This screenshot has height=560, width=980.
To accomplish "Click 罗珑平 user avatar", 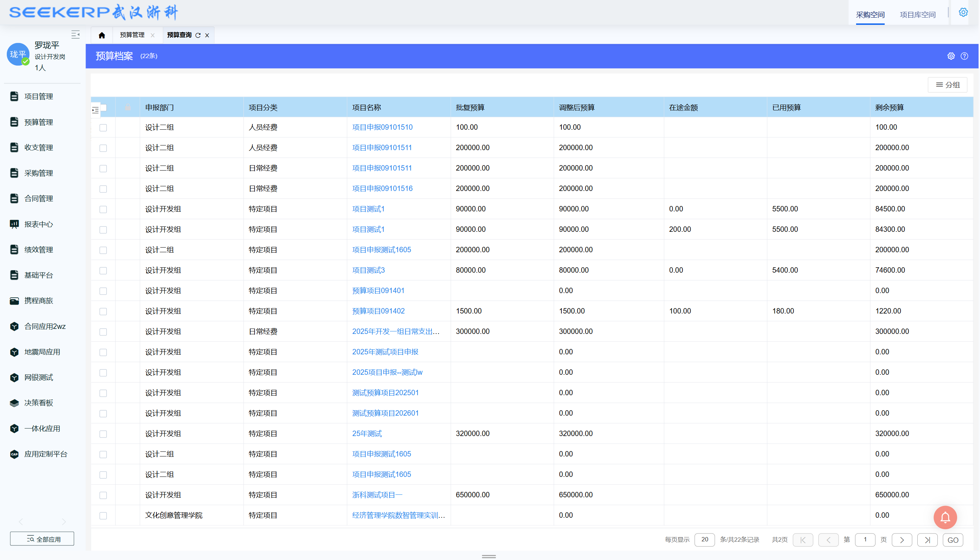I will 18,54.
